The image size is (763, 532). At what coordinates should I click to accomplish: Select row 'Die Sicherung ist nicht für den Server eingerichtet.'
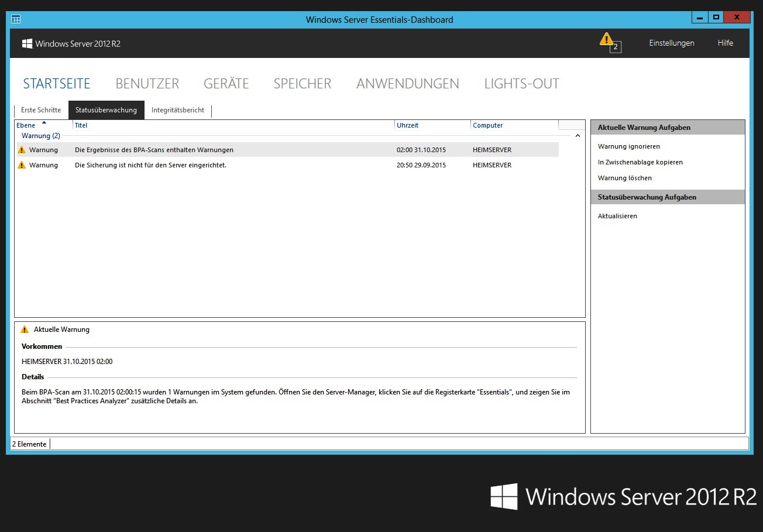pos(287,165)
